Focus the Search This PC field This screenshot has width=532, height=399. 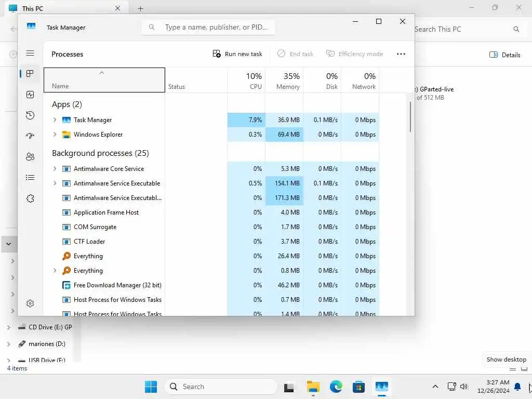(468, 29)
